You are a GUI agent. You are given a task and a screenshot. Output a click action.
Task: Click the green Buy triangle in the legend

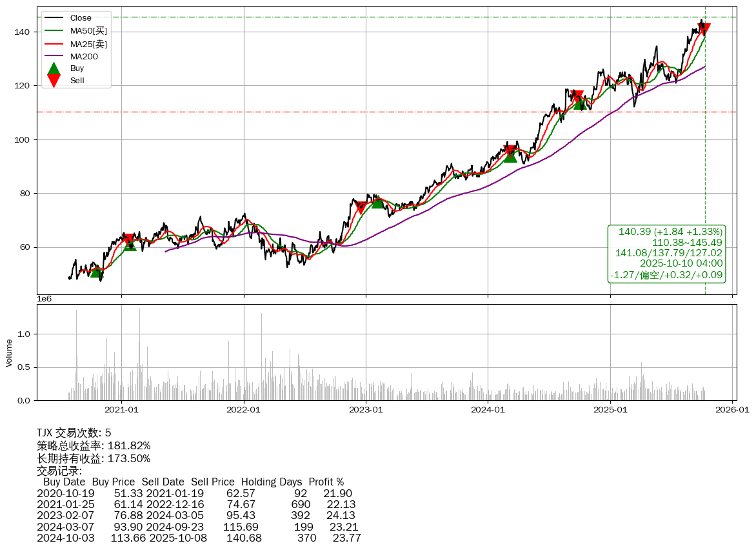coord(54,68)
